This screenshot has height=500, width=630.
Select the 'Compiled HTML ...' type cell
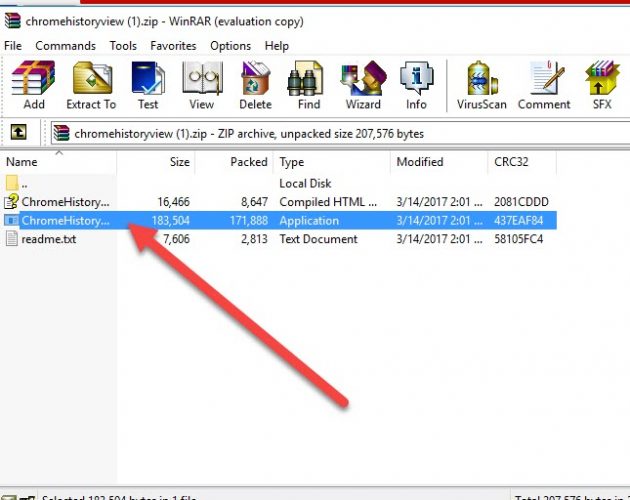tap(328, 202)
